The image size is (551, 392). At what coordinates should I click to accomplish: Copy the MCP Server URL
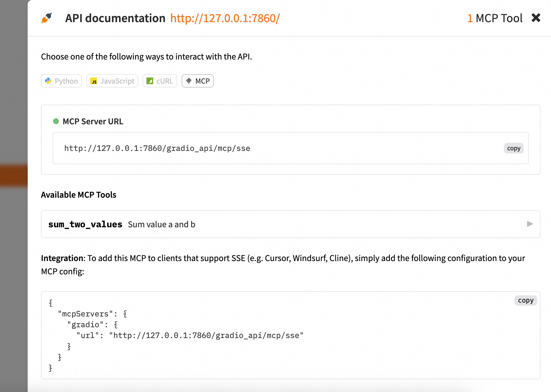(x=514, y=148)
